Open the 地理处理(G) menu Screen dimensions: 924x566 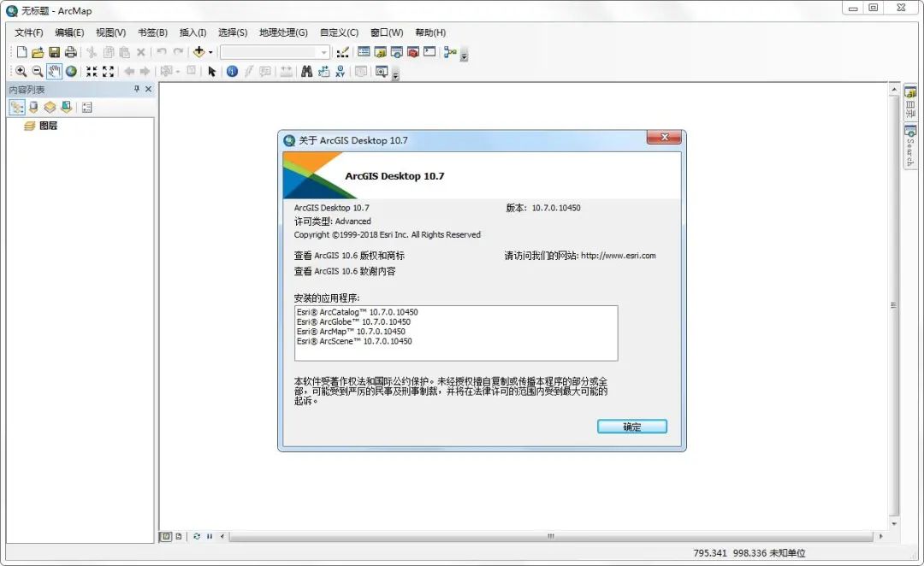(x=282, y=32)
